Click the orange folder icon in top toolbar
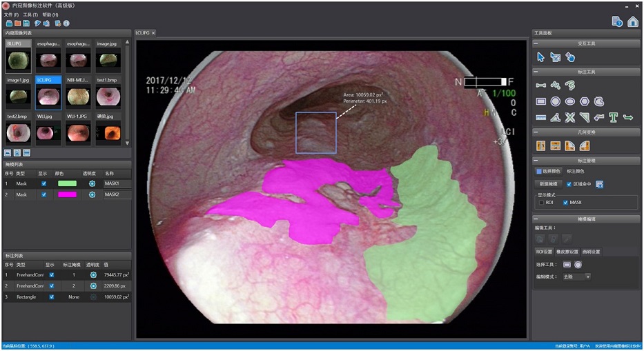The width and height of the screenshot is (644, 351). click(18, 23)
